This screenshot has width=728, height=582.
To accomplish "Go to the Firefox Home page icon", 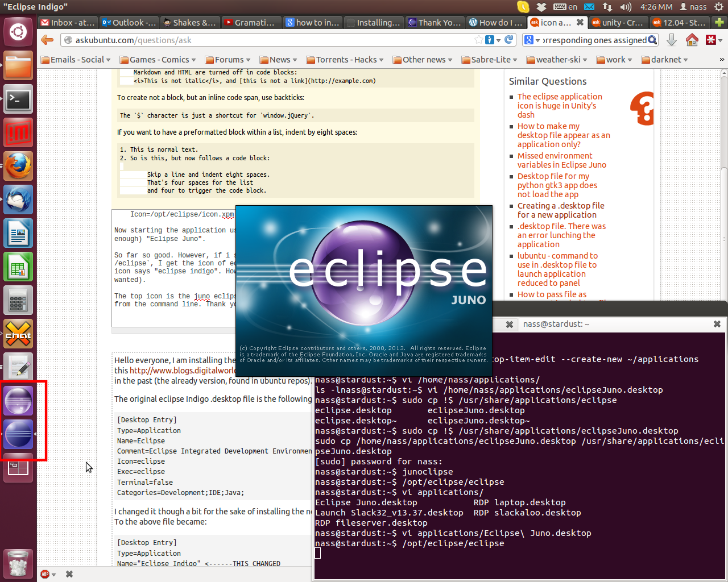I will [x=692, y=40].
